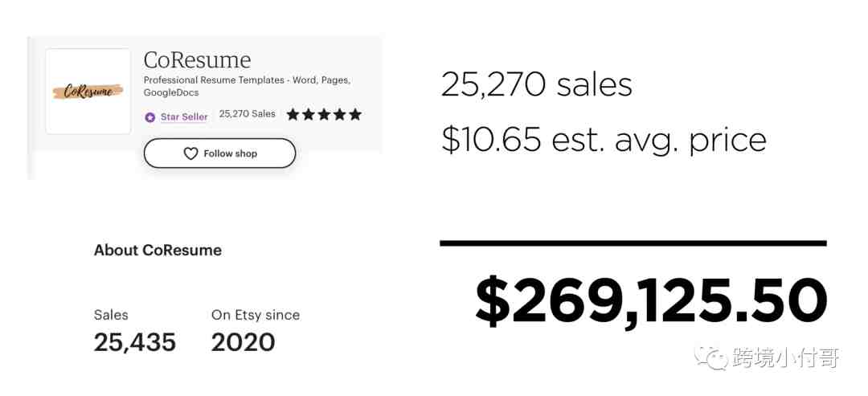Click the 2020 On Etsy since year
The height and width of the screenshot is (396, 868).
(243, 342)
